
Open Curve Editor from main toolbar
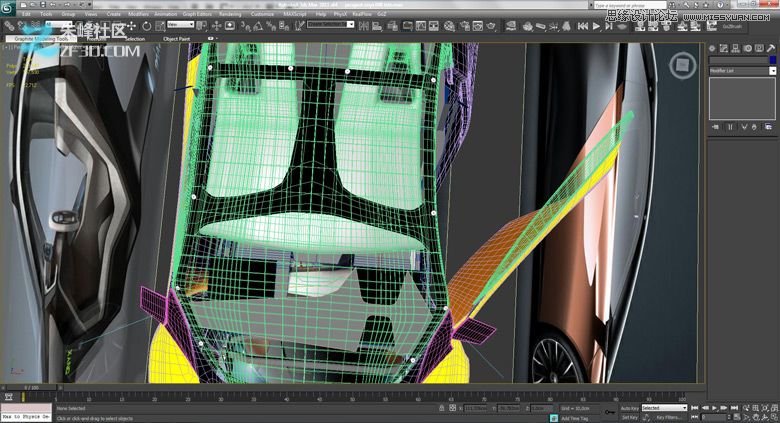click(x=421, y=26)
